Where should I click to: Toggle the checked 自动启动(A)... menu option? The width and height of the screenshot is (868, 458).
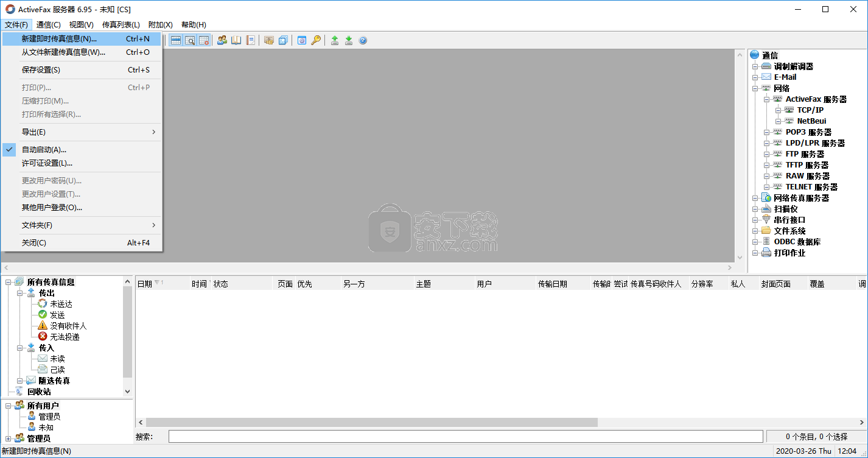82,150
